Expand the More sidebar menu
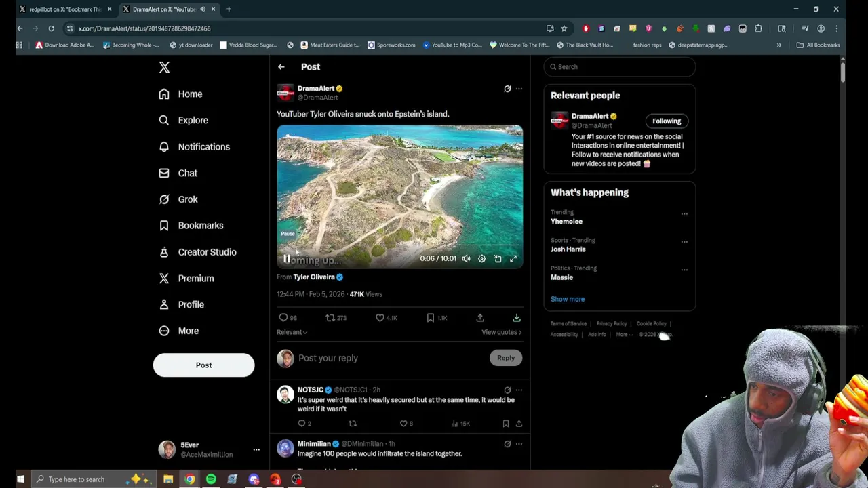The width and height of the screenshot is (868, 488). pos(179,331)
